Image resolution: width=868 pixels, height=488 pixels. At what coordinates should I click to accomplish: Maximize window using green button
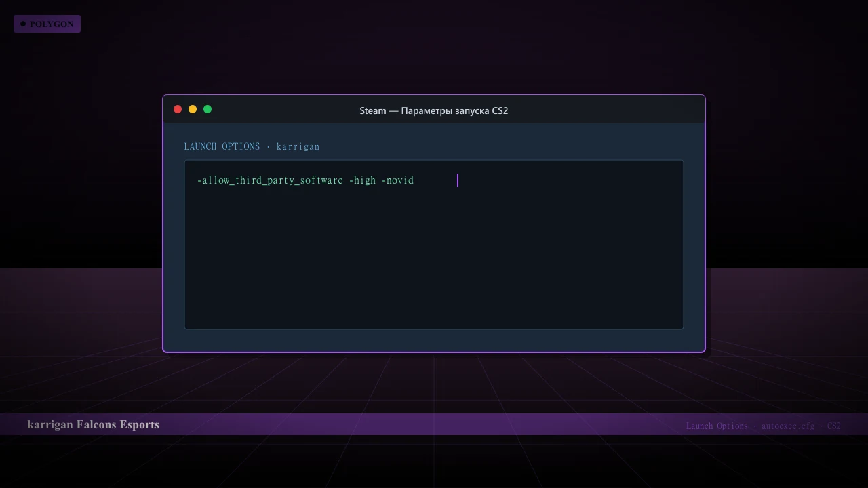208,109
